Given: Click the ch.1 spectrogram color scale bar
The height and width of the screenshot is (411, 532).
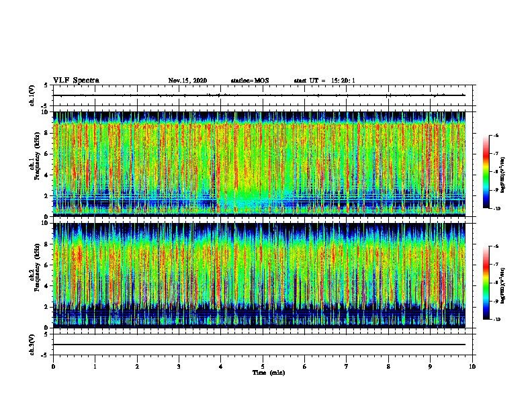Looking at the screenshot, I should click(x=486, y=172).
